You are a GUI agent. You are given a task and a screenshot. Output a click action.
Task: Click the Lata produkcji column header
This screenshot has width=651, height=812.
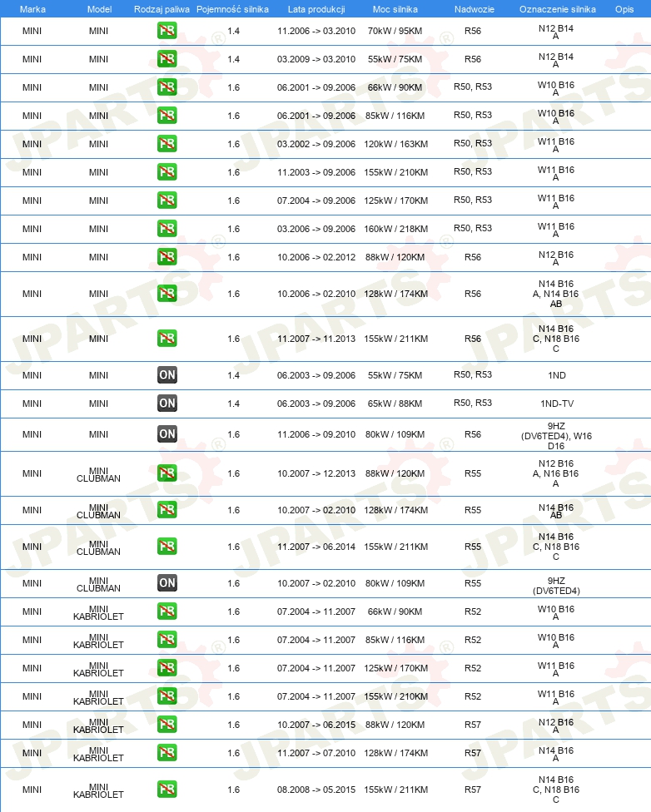316,9
